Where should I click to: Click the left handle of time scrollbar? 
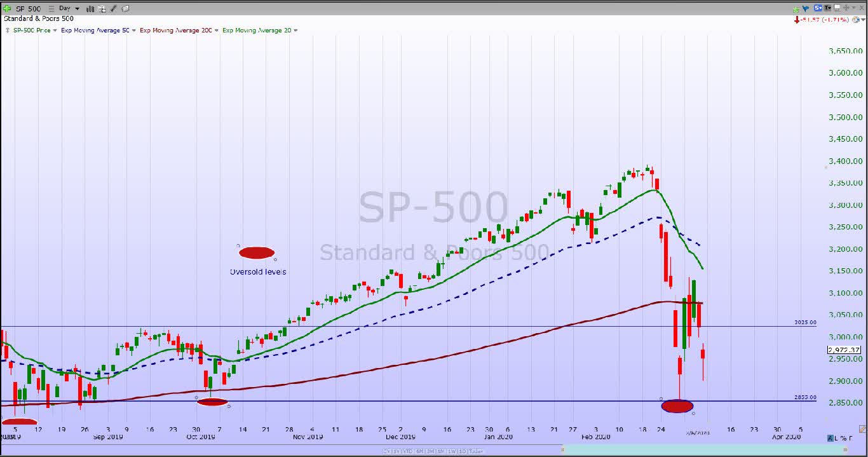(563, 449)
